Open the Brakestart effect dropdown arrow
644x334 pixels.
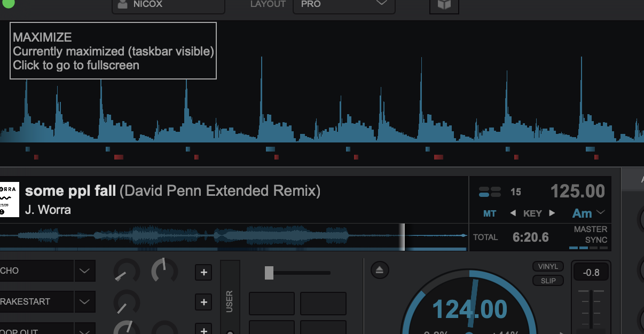84,302
